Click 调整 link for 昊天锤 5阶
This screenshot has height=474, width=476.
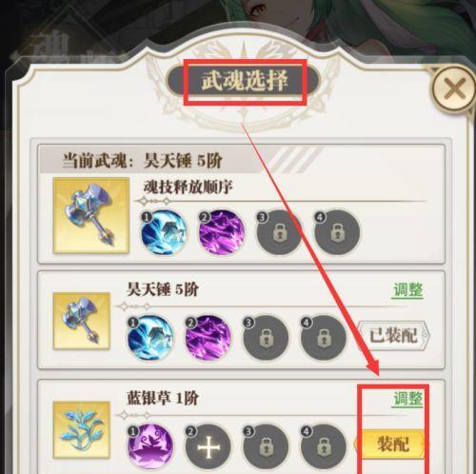click(x=408, y=290)
